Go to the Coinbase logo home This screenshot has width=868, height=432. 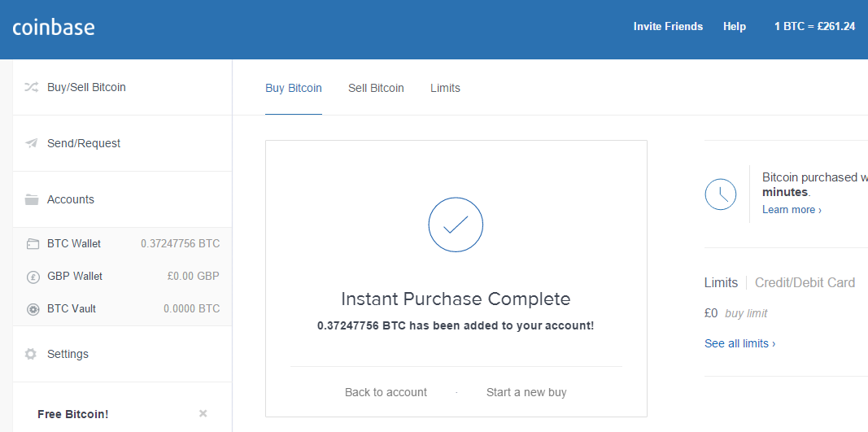(54, 27)
